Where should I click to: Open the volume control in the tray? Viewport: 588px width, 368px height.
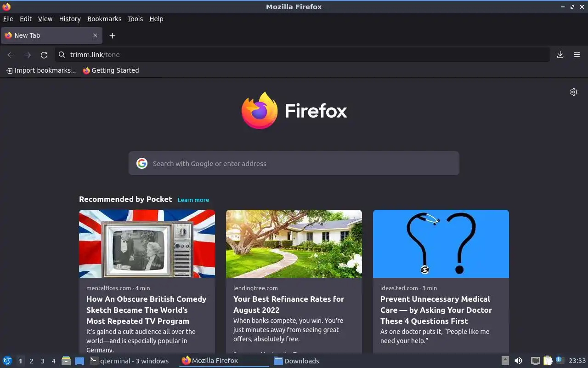tap(518, 361)
